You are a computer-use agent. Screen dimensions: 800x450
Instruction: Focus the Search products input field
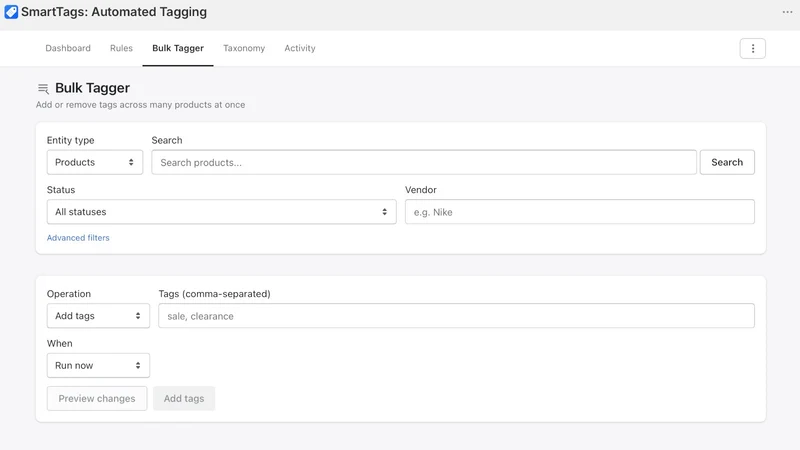pyautogui.click(x=424, y=162)
